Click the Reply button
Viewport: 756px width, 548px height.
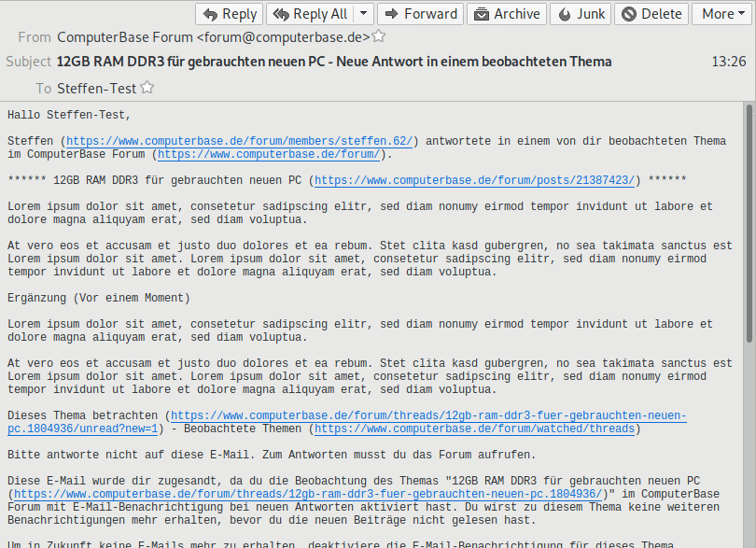click(x=229, y=14)
